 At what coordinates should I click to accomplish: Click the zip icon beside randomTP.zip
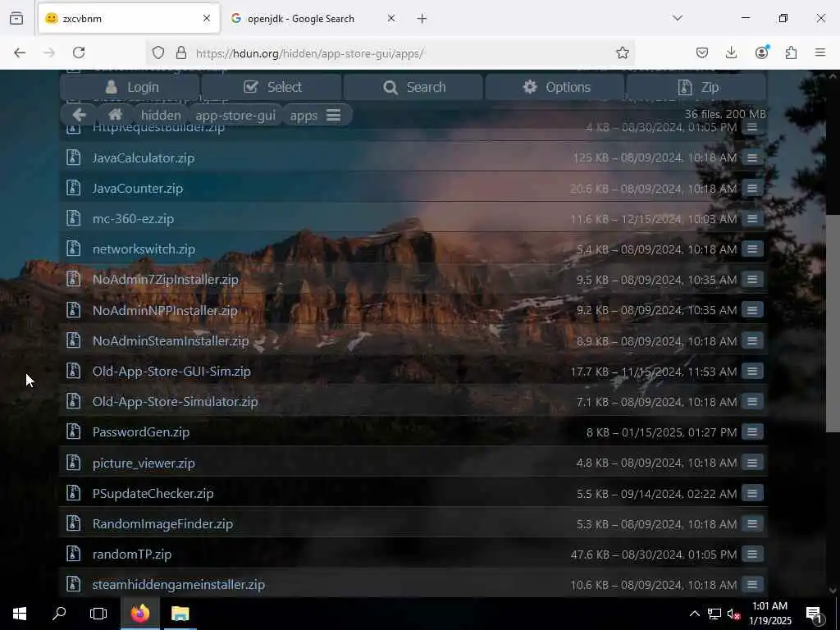pyautogui.click(x=73, y=554)
